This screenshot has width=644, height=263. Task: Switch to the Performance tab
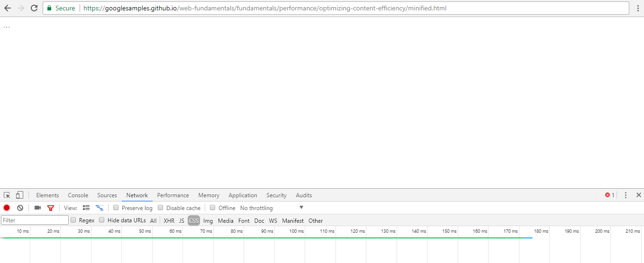pyautogui.click(x=173, y=195)
